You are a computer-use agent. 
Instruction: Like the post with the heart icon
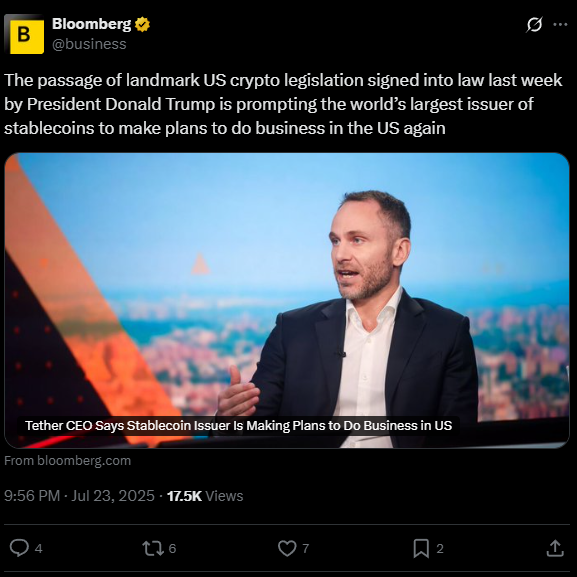287,548
